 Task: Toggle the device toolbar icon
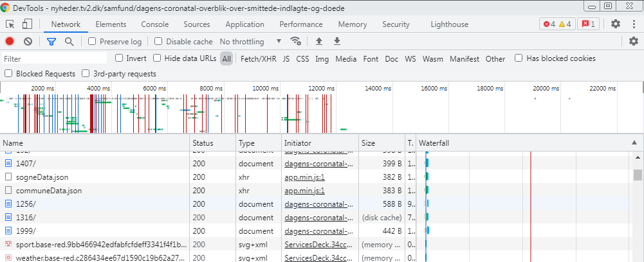coord(27,24)
